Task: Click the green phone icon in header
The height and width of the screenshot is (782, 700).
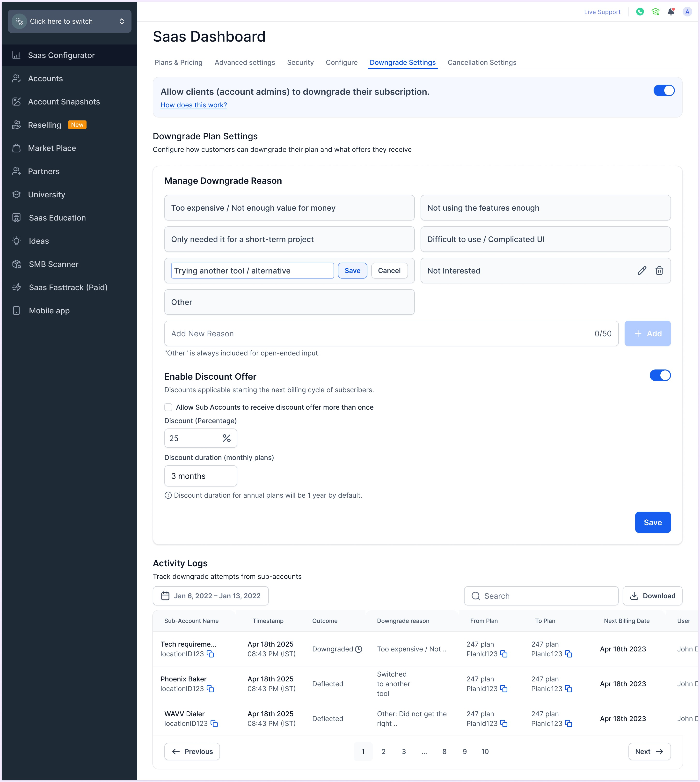Action: point(640,12)
